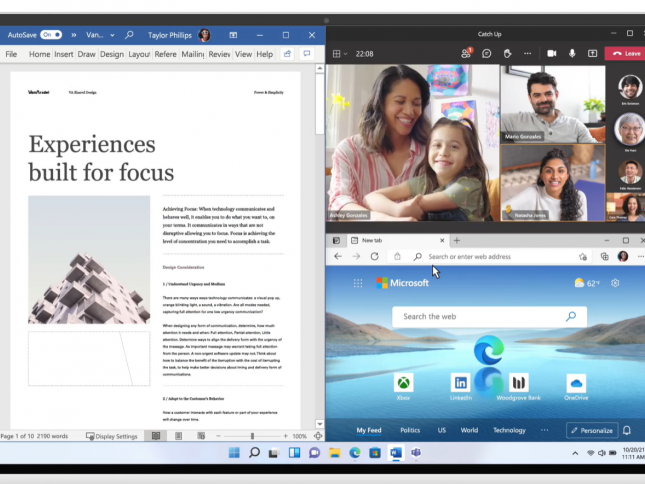
Task: Expand the system tray hidden icons chevron
Action: (x=576, y=453)
